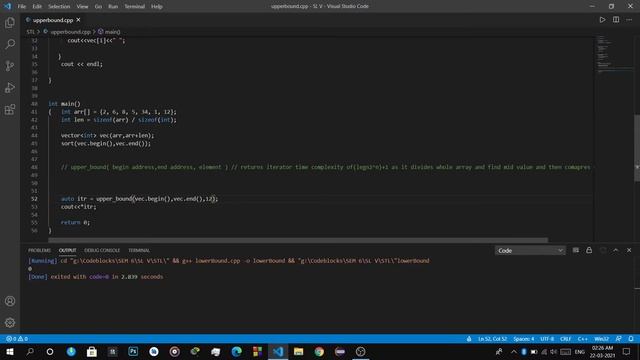Viewport: 640px width, 360px height.
Task: Open Microsoft Edge from taskbar
Action: click(236, 351)
